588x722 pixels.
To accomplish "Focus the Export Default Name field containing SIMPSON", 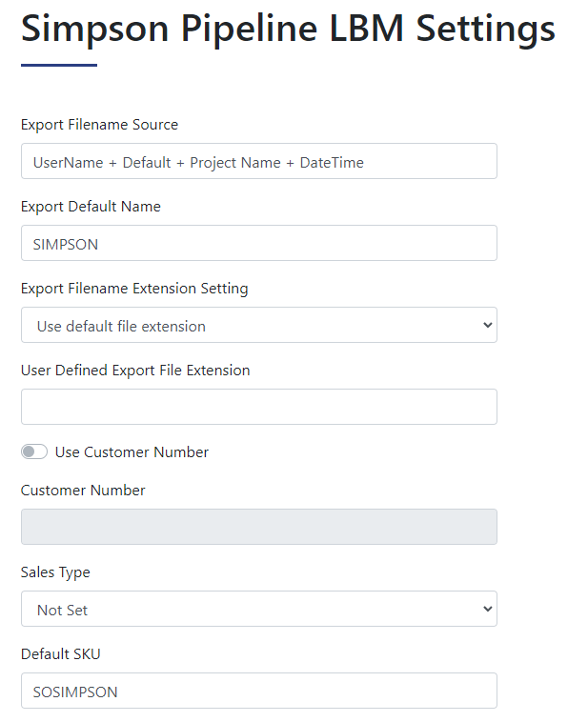I will pos(259,243).
